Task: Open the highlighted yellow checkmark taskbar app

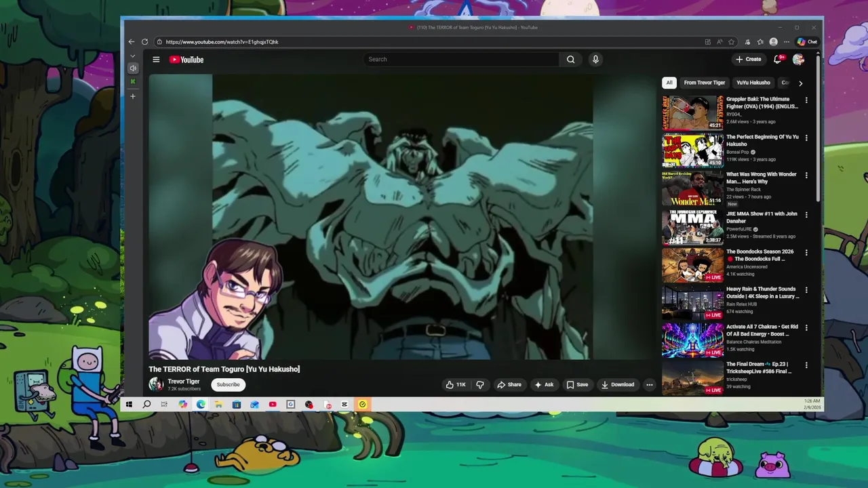Action: (x=362, y=405)
